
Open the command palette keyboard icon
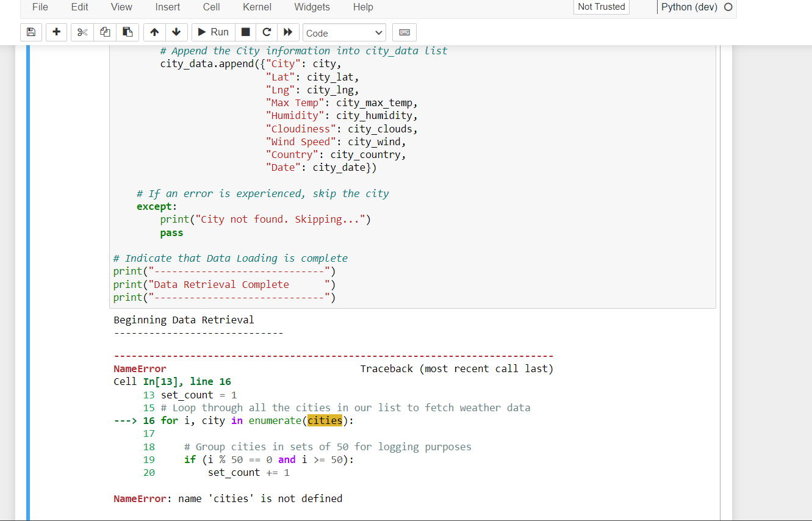[404, 32]
